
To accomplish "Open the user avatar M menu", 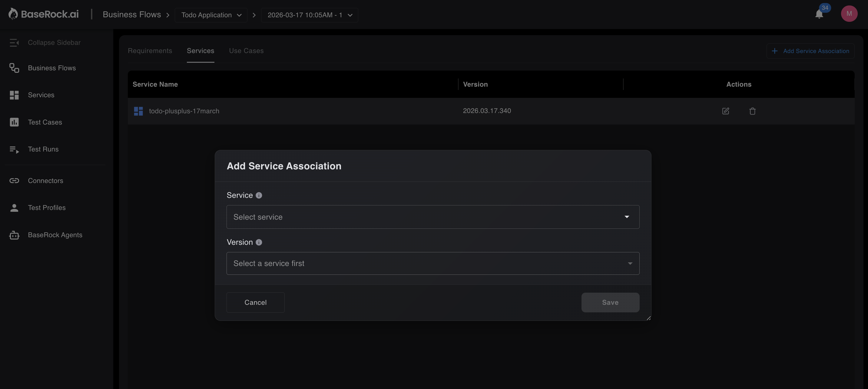I will [x=849, y=14].
